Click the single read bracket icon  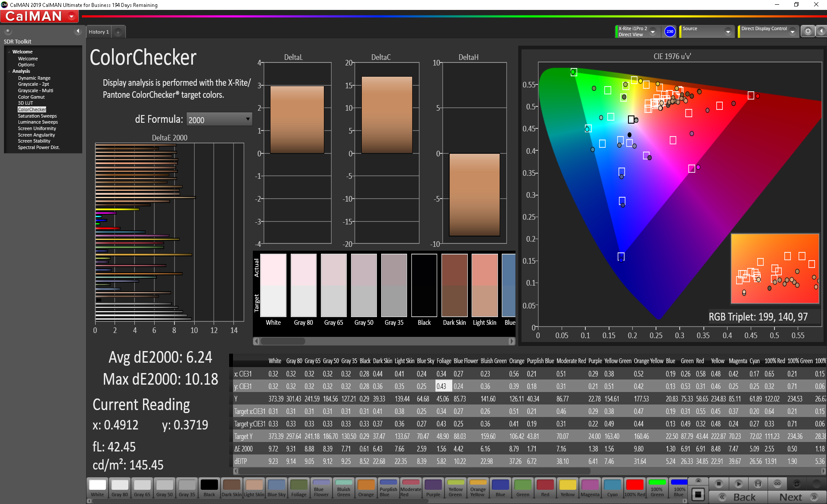(x=758, y=484)
